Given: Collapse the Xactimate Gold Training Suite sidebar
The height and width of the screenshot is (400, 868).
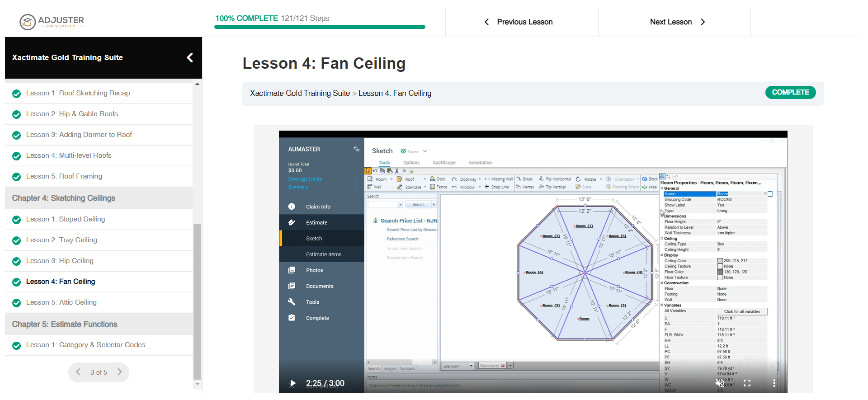Looking at the screenshot, I should [x=190, y=57].
